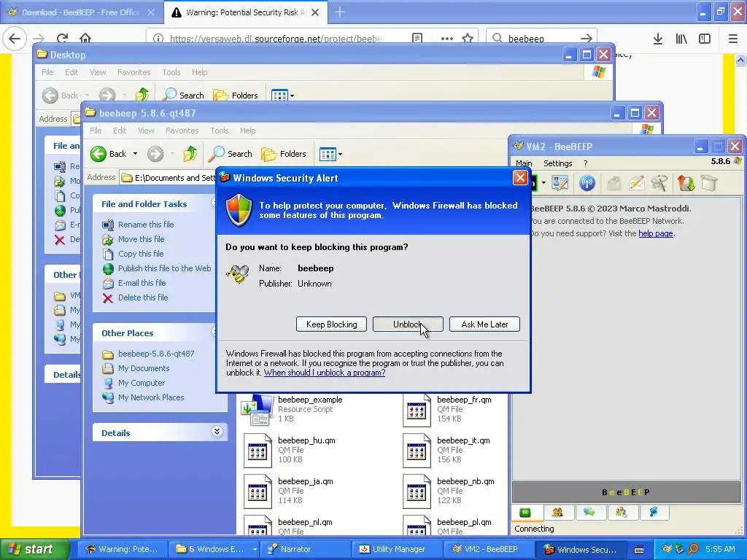Open Tools menu in Desktop explorer window
747x560 pixels.
tap(171, 72)
